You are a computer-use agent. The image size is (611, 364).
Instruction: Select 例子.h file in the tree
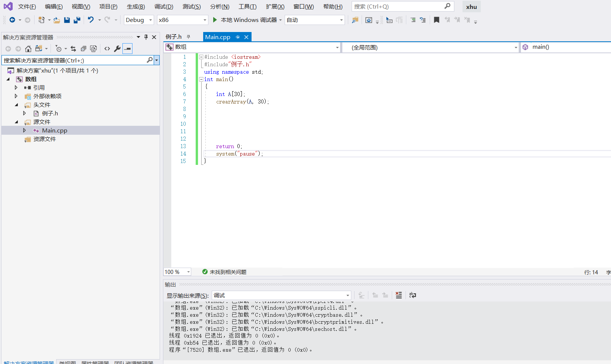(50, 114)
